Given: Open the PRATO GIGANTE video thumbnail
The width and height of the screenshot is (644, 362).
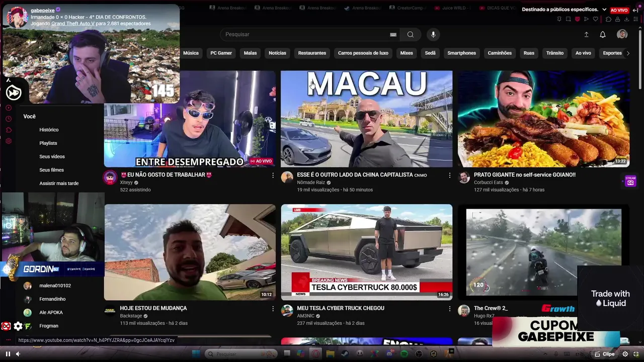Looking at the screenshot, I should [x=543, y=119].
